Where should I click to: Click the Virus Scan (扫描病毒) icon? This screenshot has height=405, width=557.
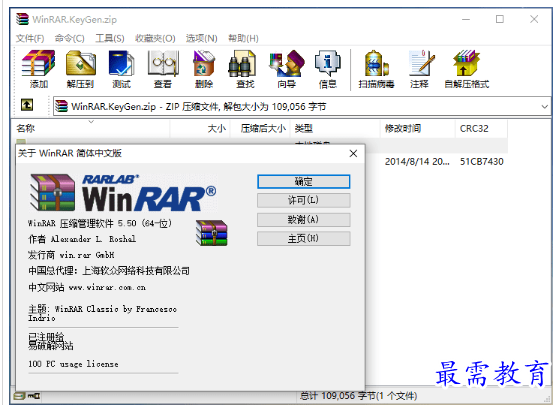[376, 69]
